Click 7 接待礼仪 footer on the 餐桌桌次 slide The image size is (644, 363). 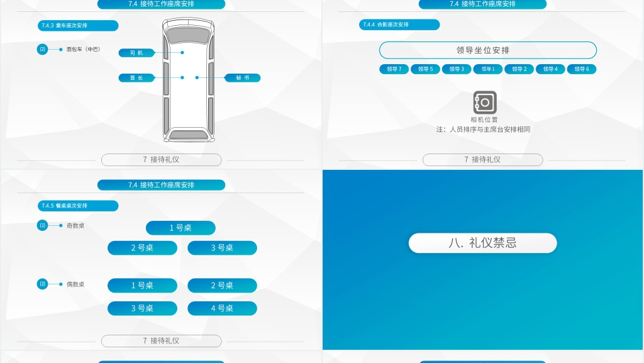162,341
